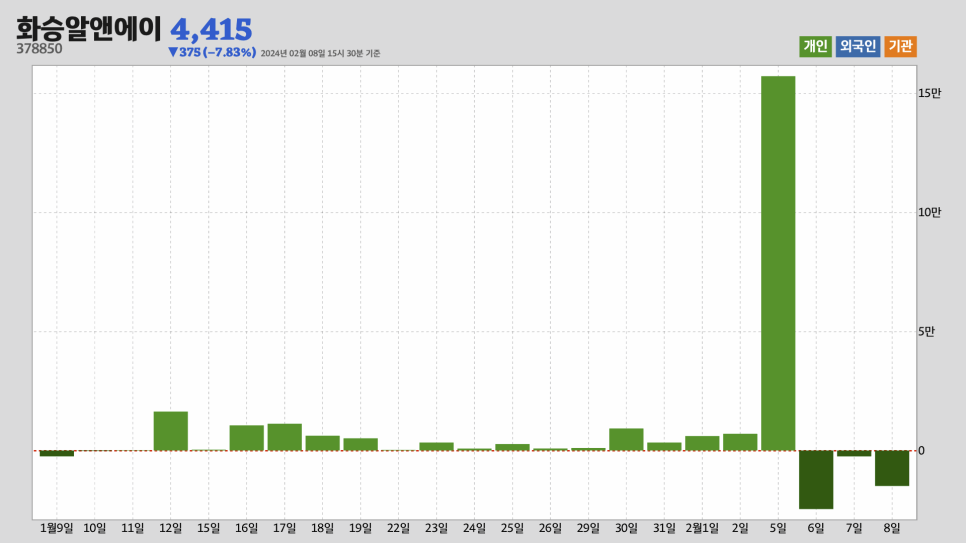The width and height of the screenshot is (966, 543).
Task: Click the x-axis label 18일
Action: [323, 528]
